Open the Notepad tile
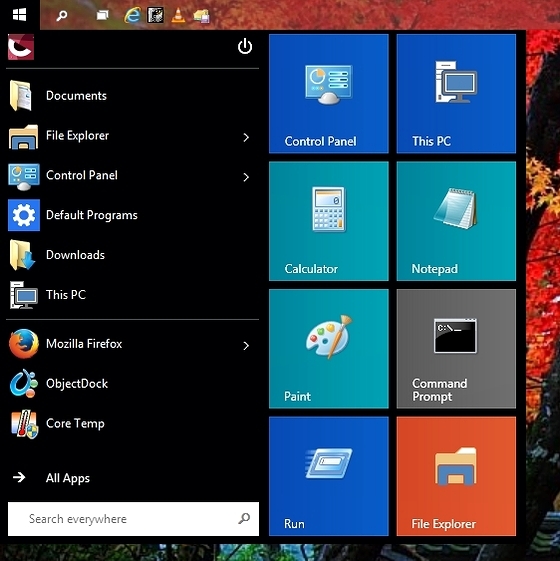Image resolution: width=560 pixels, height=561 pixels. coord(456,221)
